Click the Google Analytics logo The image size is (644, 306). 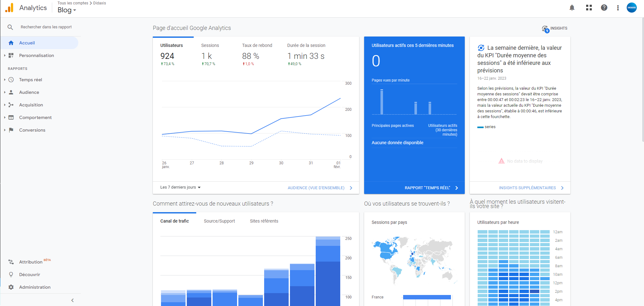point(9,8)
